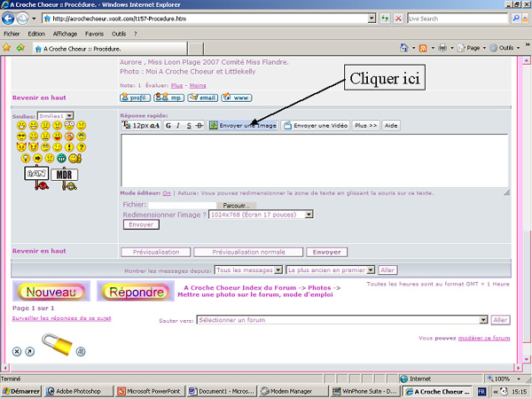
Task: Insert the orange embarrassed smiley
Action: 69,137
